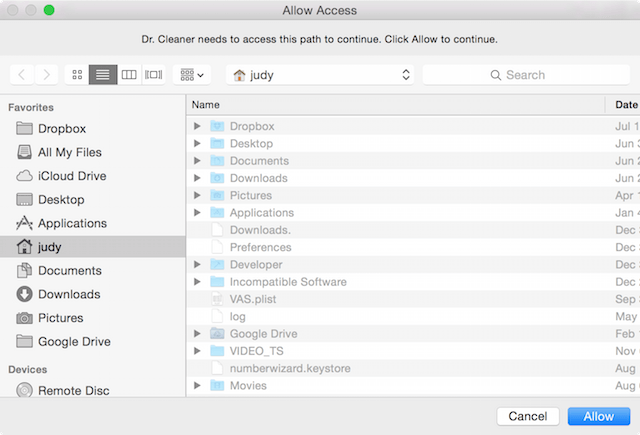The width and height of the screenshot is (640, 435).
Task: Expand the VIDEO_TS folder
Action: 197,351
